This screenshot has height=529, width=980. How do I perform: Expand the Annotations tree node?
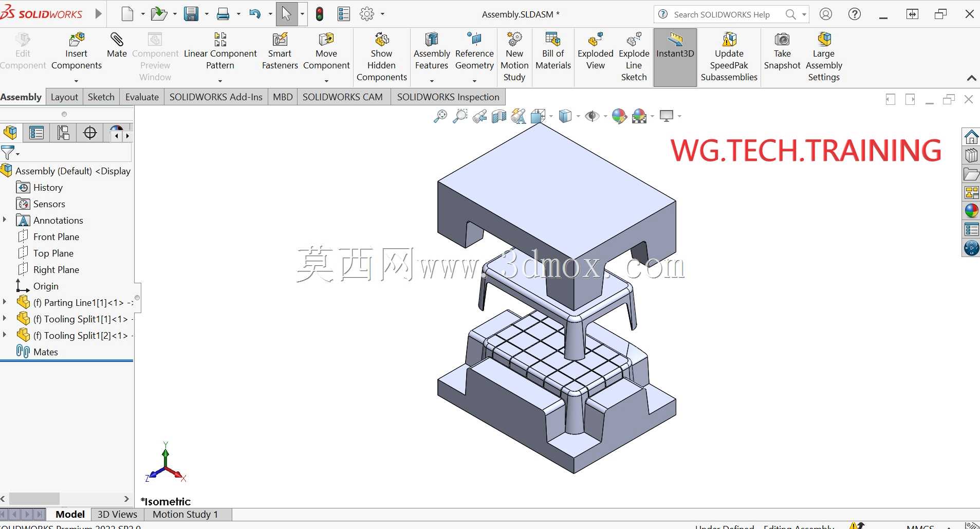pos(5,220)
